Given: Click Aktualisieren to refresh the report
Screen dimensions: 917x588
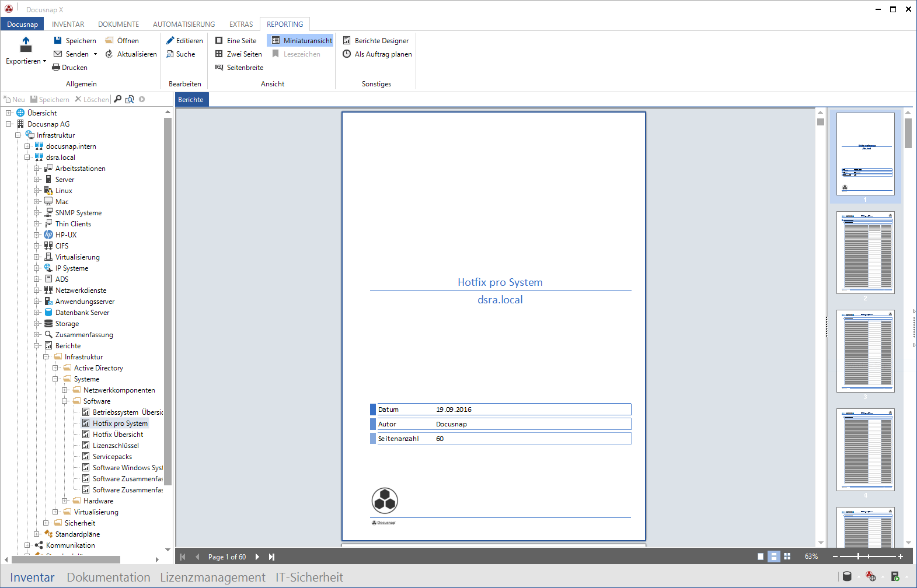Looking at the screenshot, I should (131, 54).
